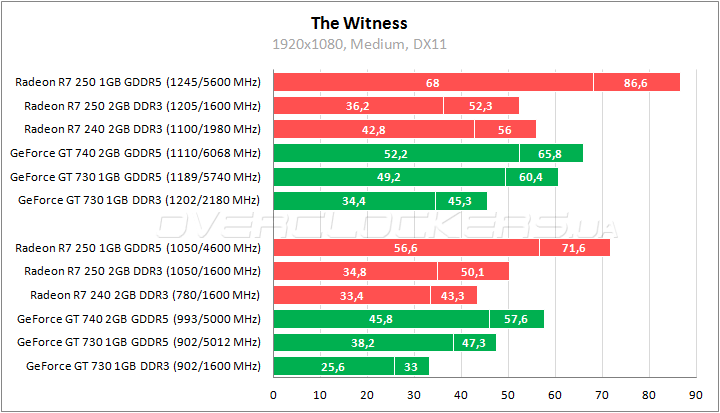Click the 50 tick on the horizontal axis
720x413 pixels.
coord(508,394)
